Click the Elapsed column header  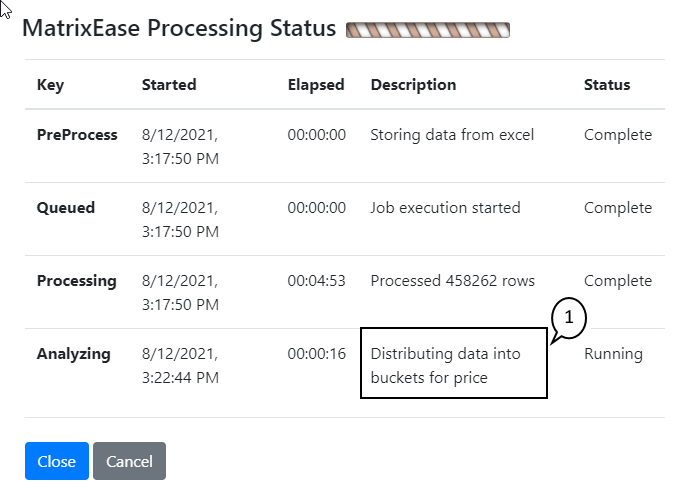[315, 85]
